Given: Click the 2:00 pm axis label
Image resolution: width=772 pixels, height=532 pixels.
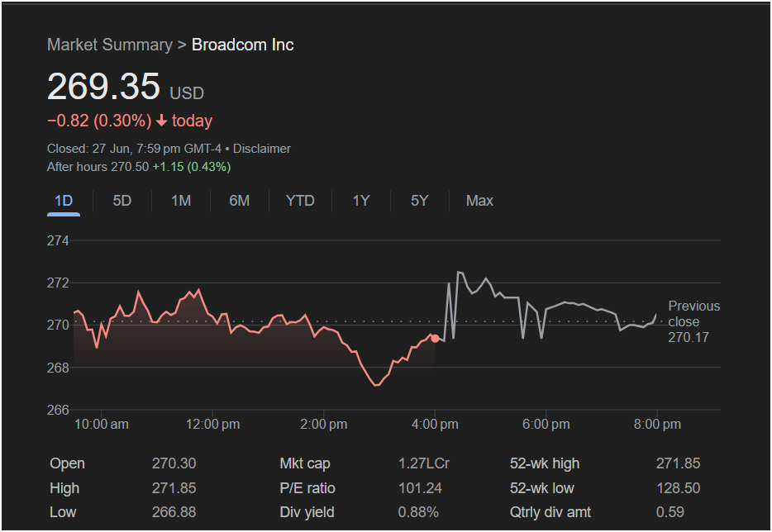Looking at the screenshot, I should coord(323,425).
